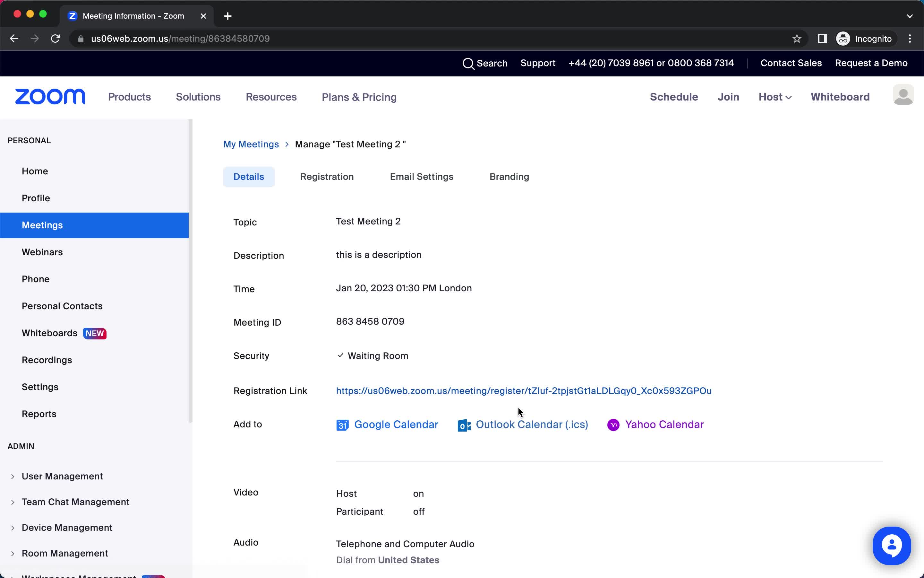Click the Google Calendar icon
This screenshot has width=924, height=578.
342,425
